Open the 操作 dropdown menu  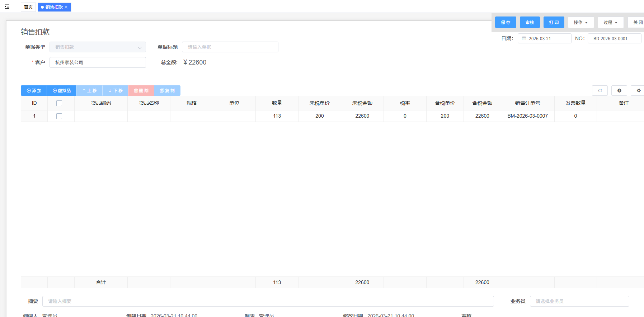coord(580,23)
